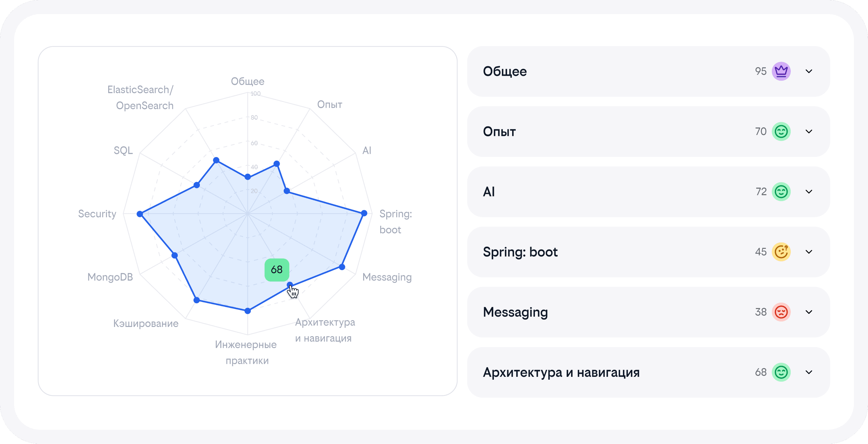Screen dimensions: 868x444
Task: Select the Security data point on radar chart
Action: coord(140,214)
